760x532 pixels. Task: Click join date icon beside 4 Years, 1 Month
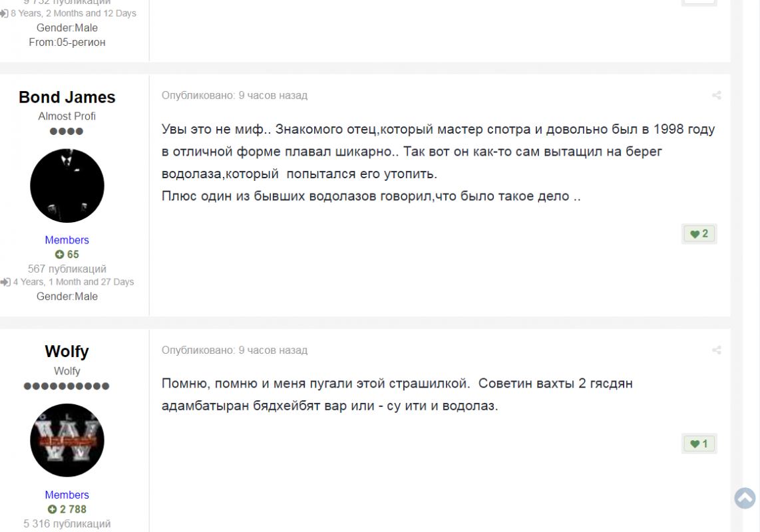pos(5,283)
